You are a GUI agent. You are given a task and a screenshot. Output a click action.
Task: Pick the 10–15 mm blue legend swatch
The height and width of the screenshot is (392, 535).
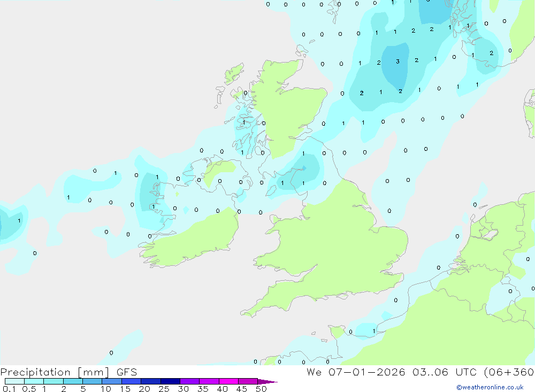[112, 381]
